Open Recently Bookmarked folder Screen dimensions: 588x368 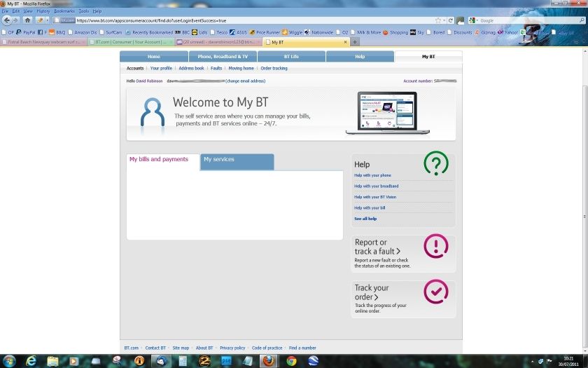click(149, 32)
